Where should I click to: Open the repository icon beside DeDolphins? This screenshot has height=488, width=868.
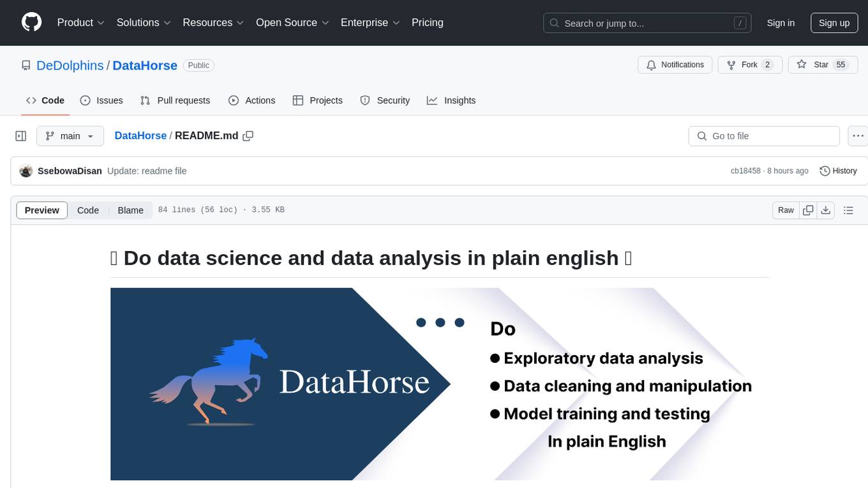pyautogui.click(x=26, y=65)
